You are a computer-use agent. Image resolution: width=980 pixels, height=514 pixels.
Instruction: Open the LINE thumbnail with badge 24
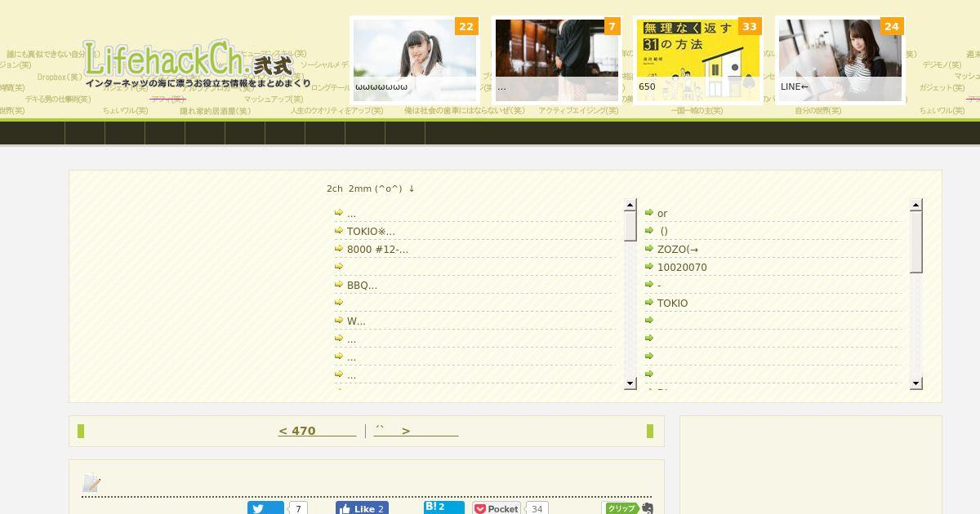[840, 60]
